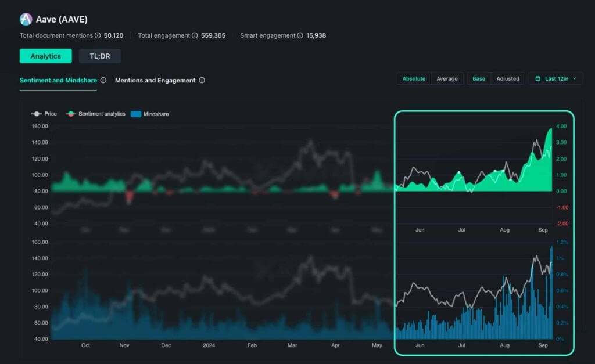This screenshot has width=595, height=364.
Task: Switch to Adjusted data mode
Action: tap(508, 79)
